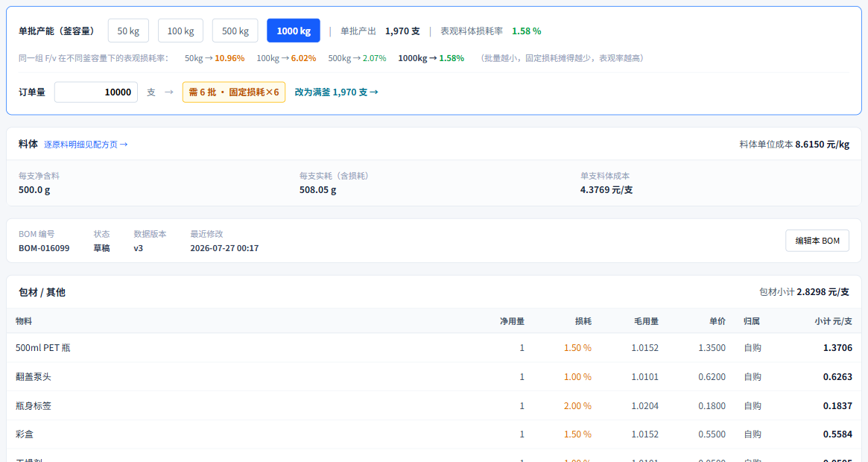The image size is (868, 462).
Task: Click the 1.50 % loss of 500ml PET 瓶
Action: [x=577, y=348]
